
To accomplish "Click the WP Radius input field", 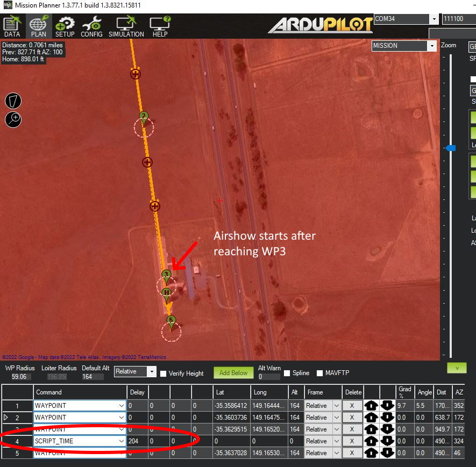I will pos(19,377).
